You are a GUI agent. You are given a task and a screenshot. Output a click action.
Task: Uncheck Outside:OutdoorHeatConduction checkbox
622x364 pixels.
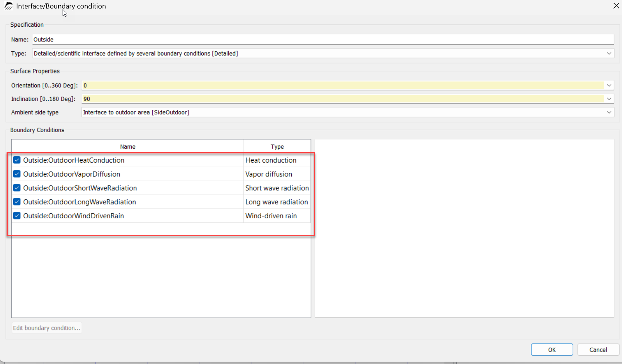pos(17,160)
